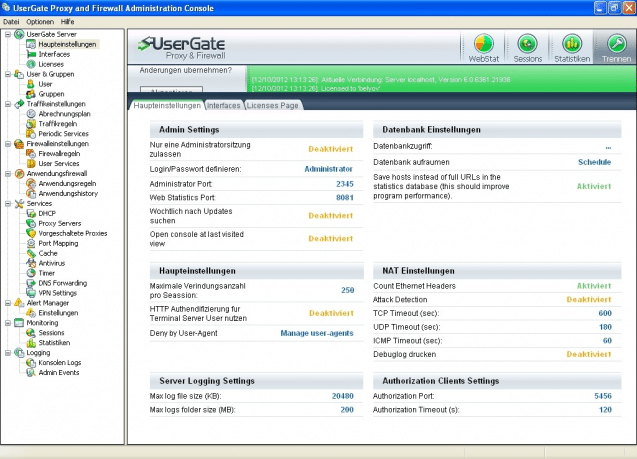This screenshot has width=637, height=459.
Task: Click the Admin Events tree icon
Action: point(31,372)
